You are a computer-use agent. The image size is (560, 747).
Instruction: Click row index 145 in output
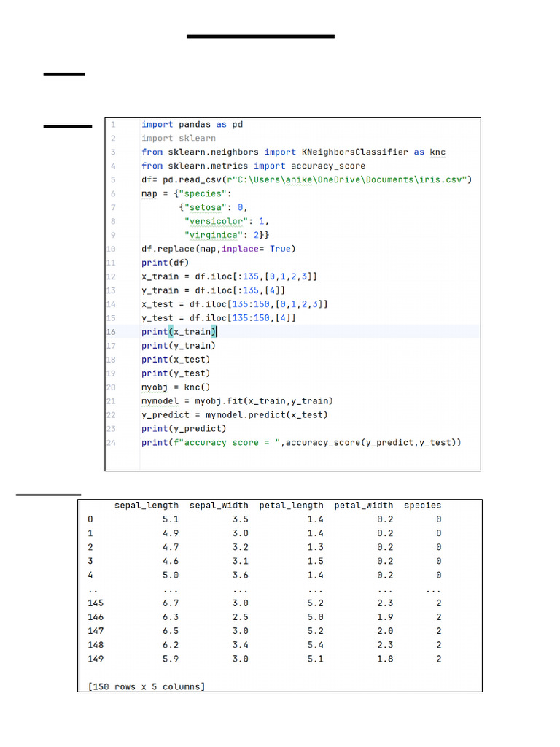click(96, 603)
